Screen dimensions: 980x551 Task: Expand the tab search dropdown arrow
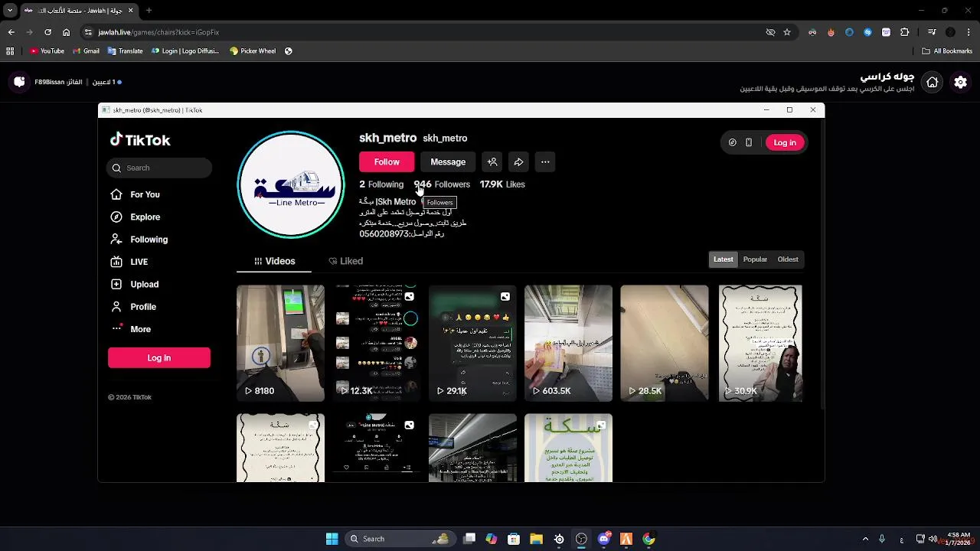click(10, 11)
